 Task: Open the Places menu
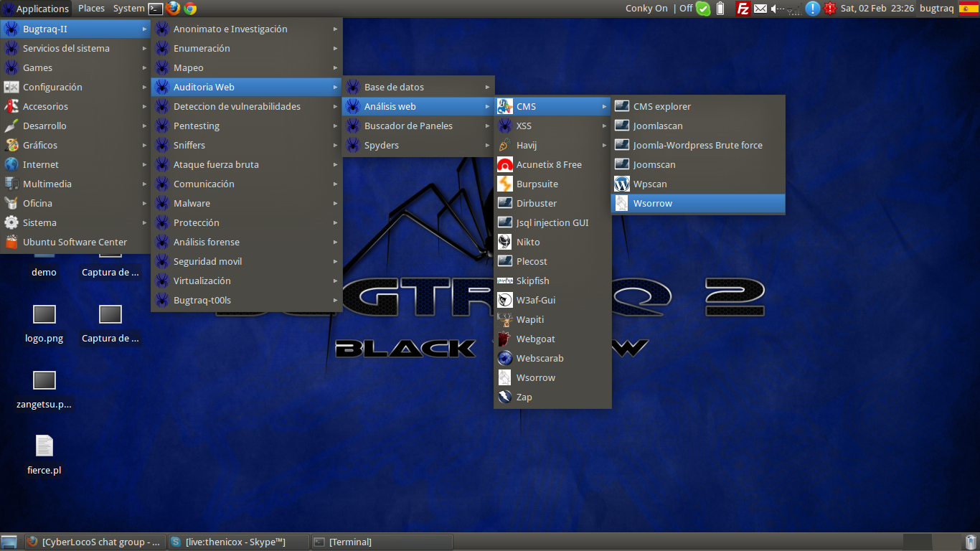coord(91,9)
